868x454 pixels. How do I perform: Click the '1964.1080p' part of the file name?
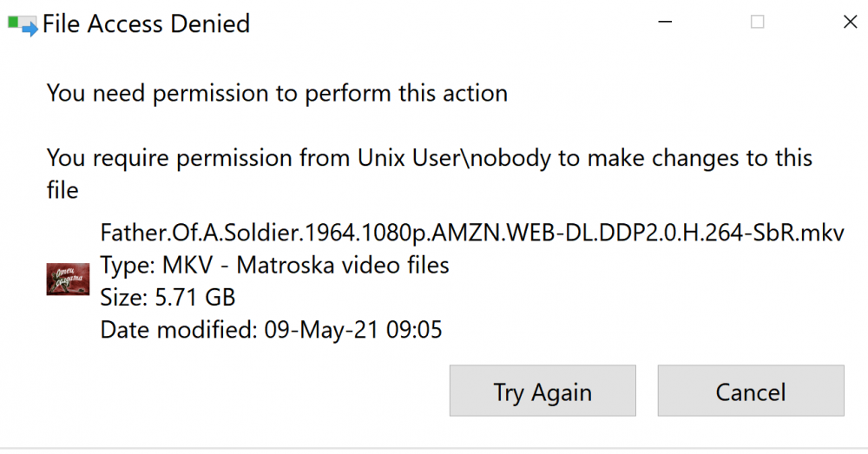point(366,233)
